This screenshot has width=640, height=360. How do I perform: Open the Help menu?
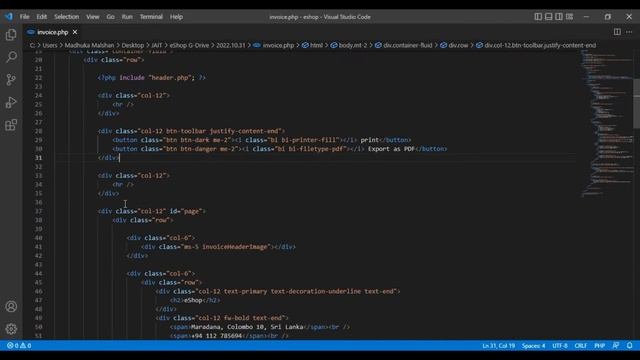[x=176, y=17]
